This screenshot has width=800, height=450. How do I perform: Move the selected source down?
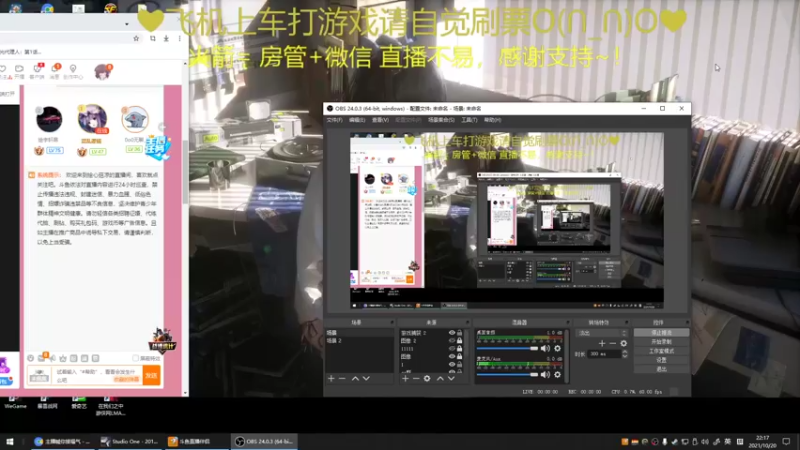pos(451,379)
